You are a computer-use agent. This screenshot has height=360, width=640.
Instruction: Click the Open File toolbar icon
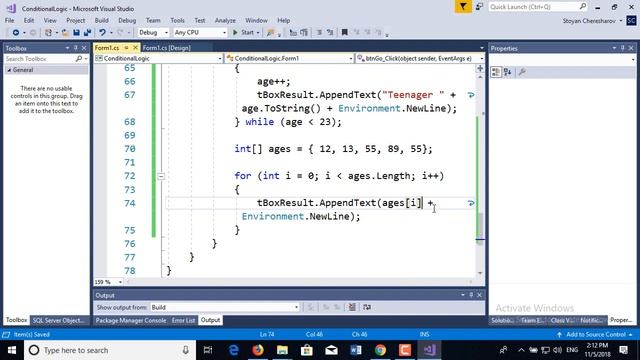click(65, 32)
